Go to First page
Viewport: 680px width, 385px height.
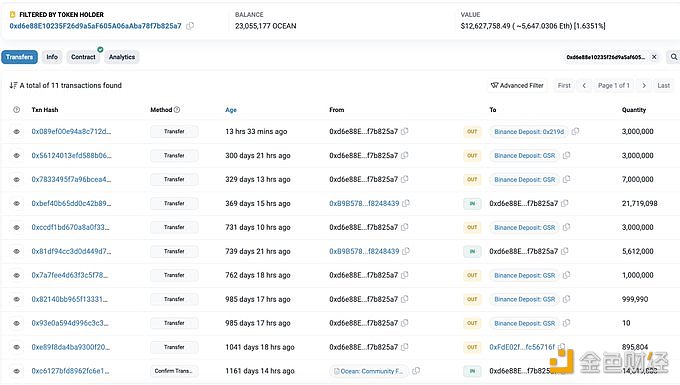click(564, 85)
